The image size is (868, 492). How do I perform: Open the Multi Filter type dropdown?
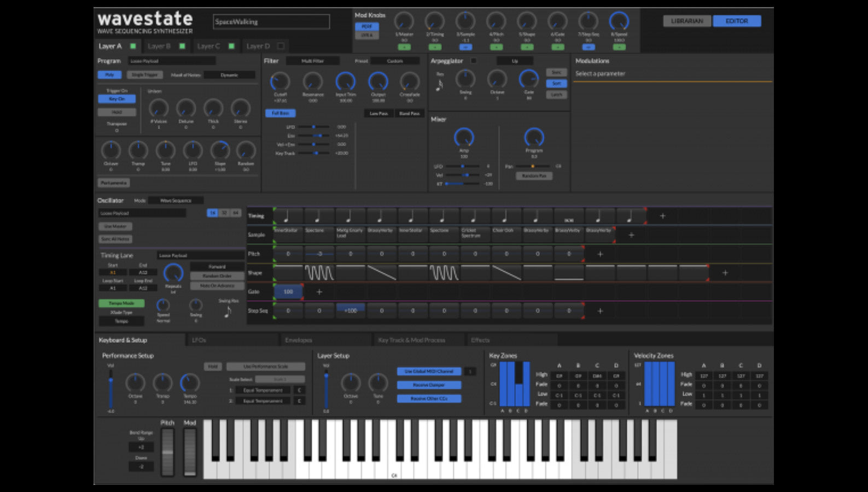(x=313, y=61)
